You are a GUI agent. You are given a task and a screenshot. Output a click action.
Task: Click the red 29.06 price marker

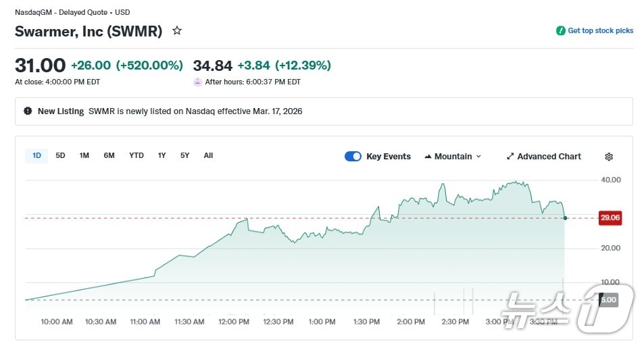point(610,217)
